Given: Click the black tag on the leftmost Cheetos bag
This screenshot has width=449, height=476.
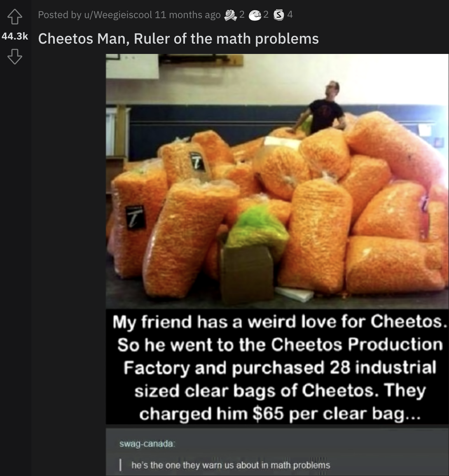Looking at the screenshot, I should [135, 217].
